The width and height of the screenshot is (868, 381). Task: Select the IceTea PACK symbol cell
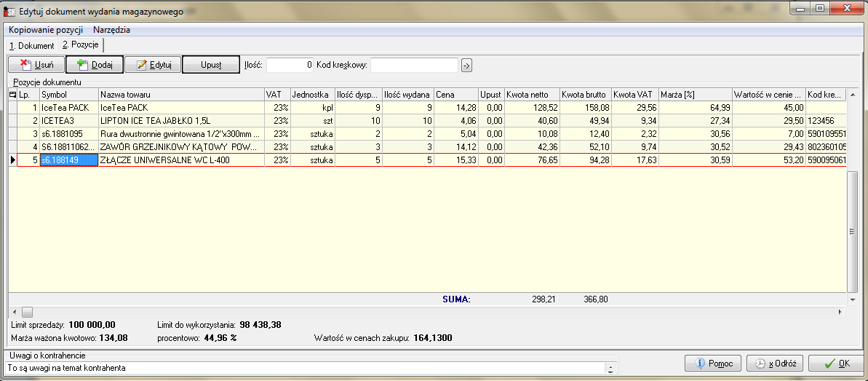(69, 107)
